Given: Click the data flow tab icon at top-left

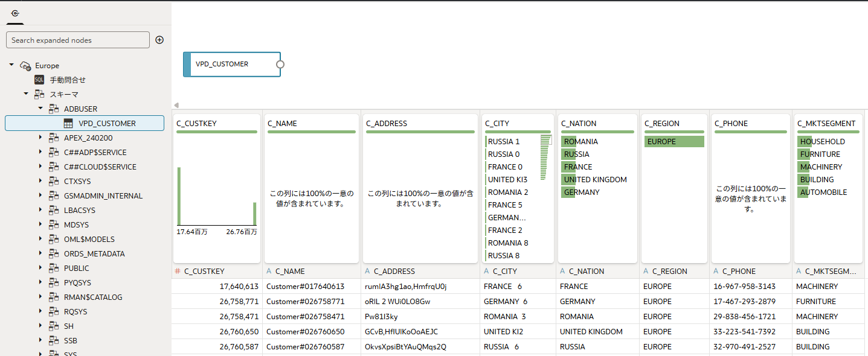Looking at the screenshot, I should (x=15, y=13).
